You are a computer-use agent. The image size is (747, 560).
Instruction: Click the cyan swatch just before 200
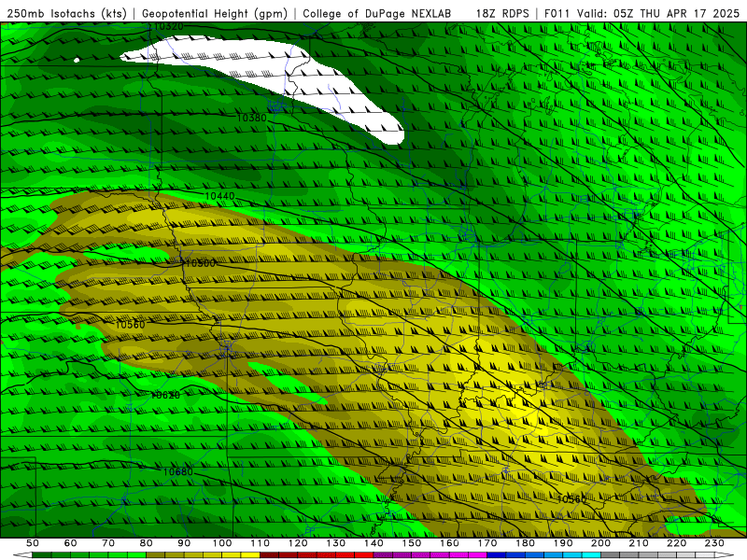point(592,555)
